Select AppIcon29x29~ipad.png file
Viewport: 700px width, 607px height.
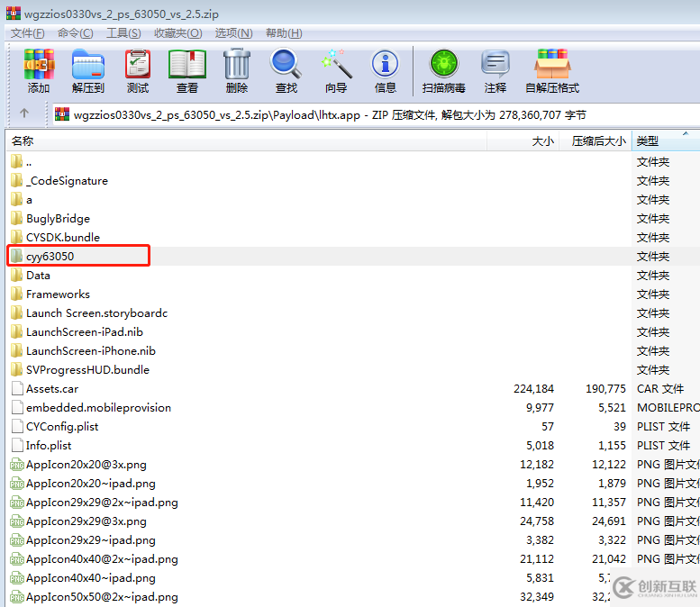pyautogui.click(x=83, y=540)
